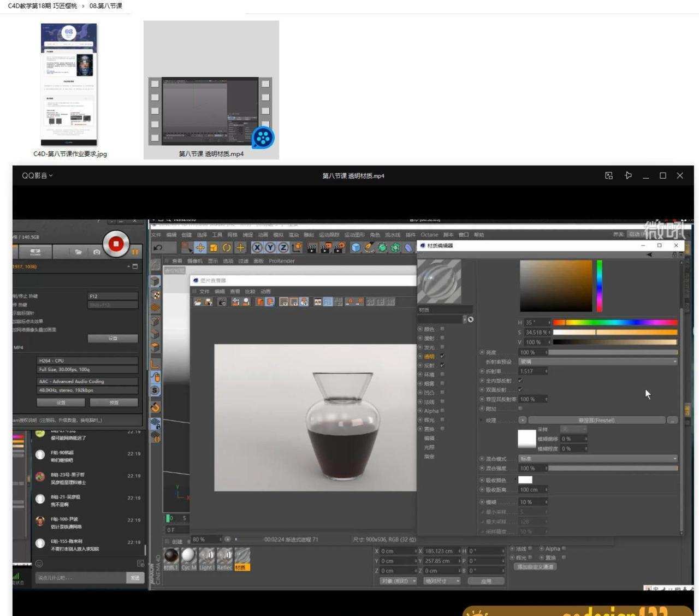Select the spline Pen tool
This screenshot has width=699, height=616.
tap(370, 247)
